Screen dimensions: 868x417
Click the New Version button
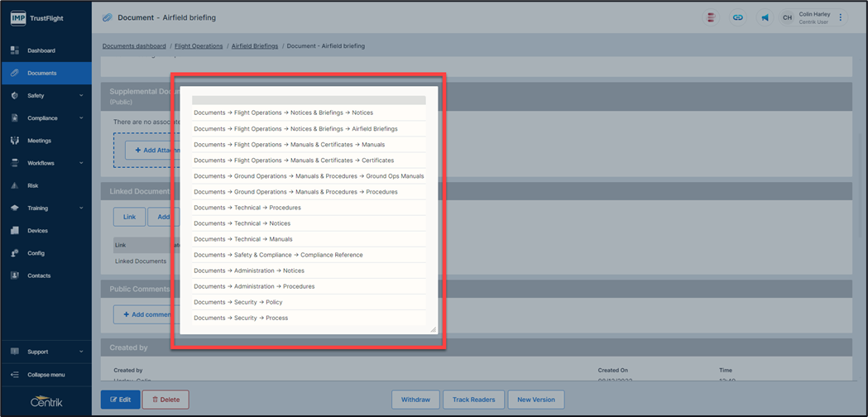pyautogui.click(x=536, y=400)
